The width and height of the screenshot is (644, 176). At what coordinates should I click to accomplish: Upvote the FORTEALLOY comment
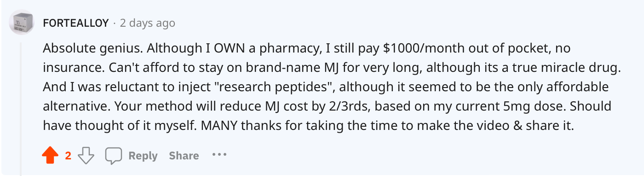[50, 156]
